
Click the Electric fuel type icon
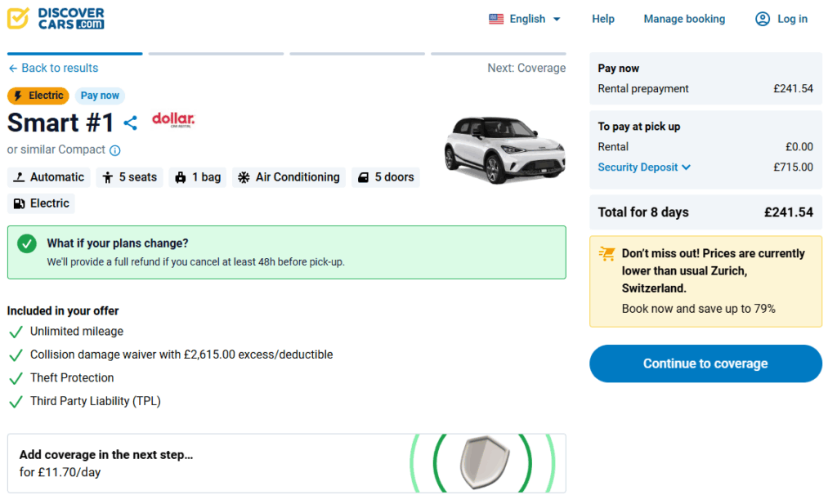pyautogui.click(x=20, y=203)
